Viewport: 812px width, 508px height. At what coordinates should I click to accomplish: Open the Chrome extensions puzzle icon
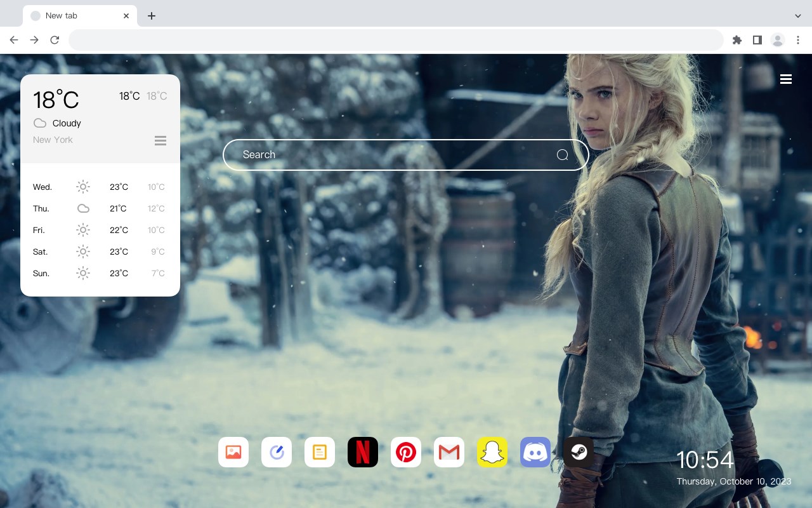pyautogui.click(x=737, y=40)
